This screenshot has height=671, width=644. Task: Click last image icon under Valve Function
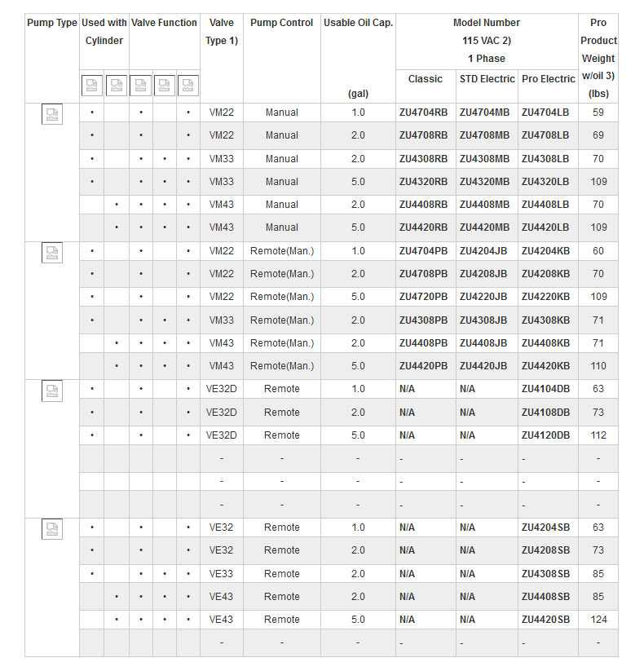(x=188, y=85)
